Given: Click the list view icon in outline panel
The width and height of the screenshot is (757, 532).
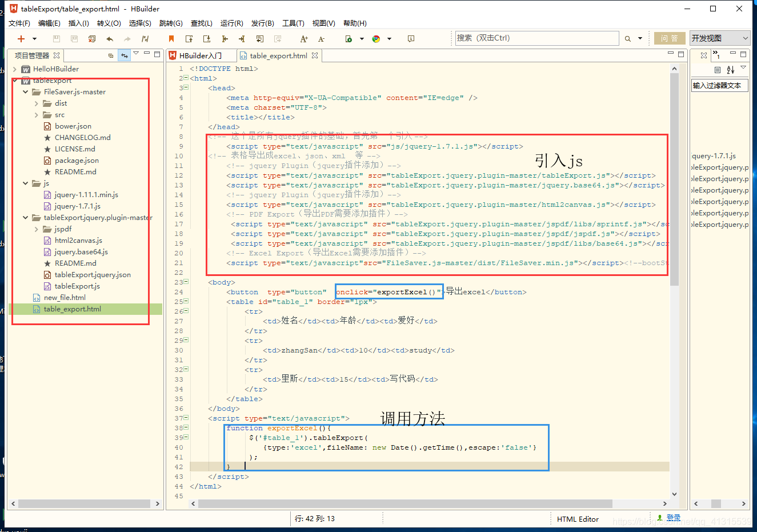Looking at the screenshot, I should pyautogui.click(x=718, y=70).
